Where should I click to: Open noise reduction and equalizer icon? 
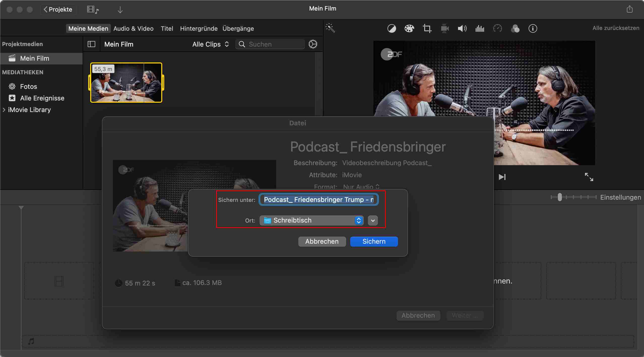(480, 28)
